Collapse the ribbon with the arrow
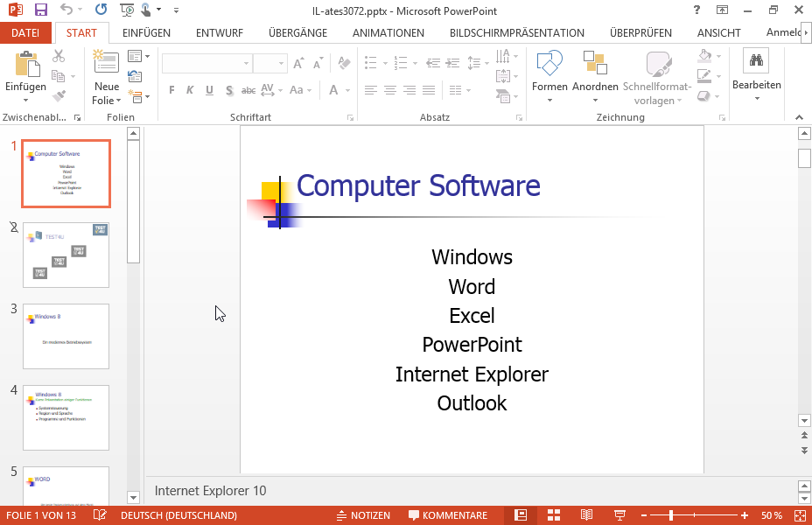812x525 pixels. point(800,117)
